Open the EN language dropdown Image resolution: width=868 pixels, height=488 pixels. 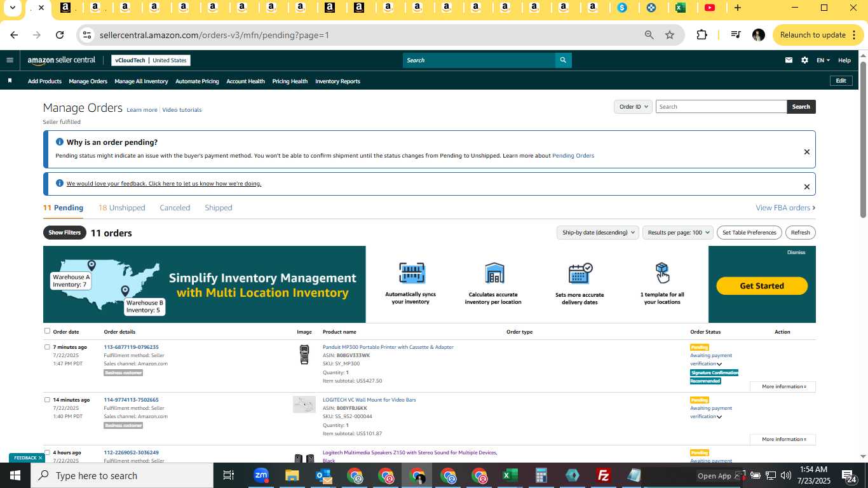(x=823, y=60)
